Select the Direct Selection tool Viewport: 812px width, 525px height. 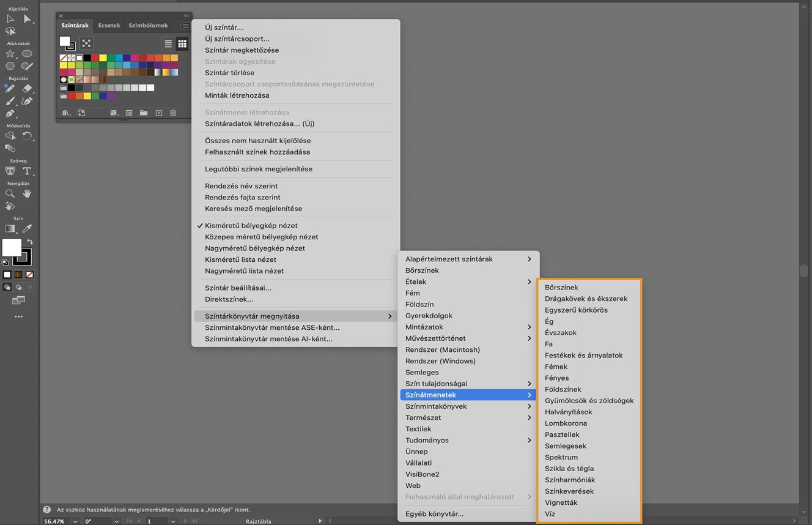[27, 19]
